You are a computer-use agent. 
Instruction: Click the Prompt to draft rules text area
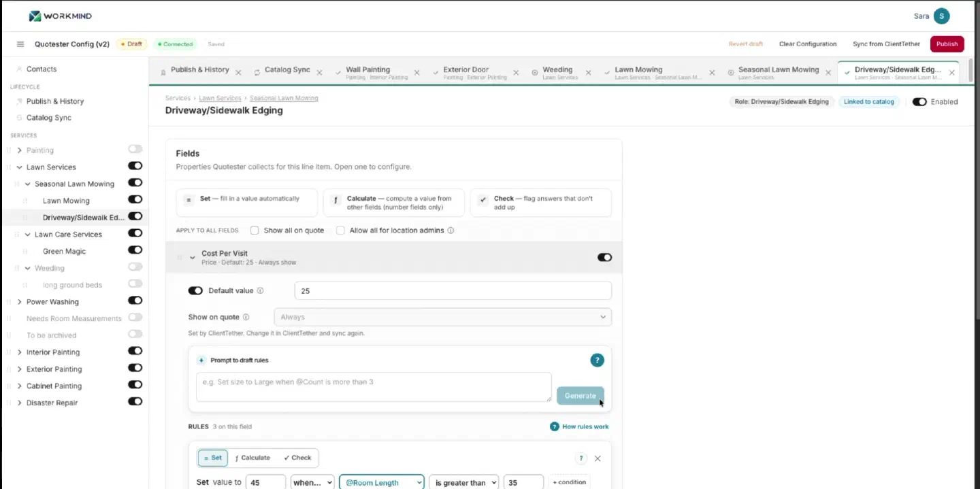pos(374,387)
